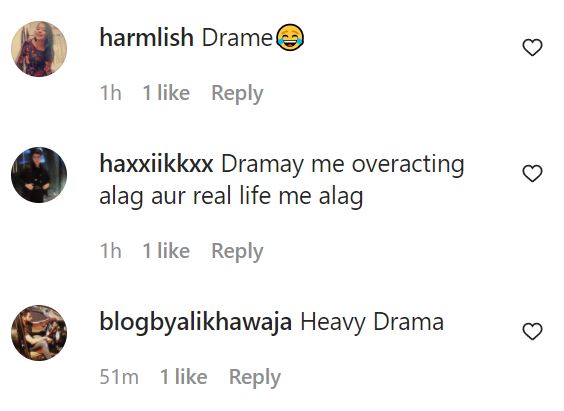View the 1 like under blogbyalikhawaja's comment

coord(184,377)
